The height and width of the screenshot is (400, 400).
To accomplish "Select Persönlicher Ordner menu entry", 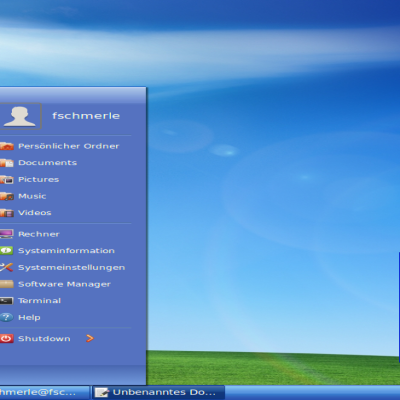I will [69, 146].
